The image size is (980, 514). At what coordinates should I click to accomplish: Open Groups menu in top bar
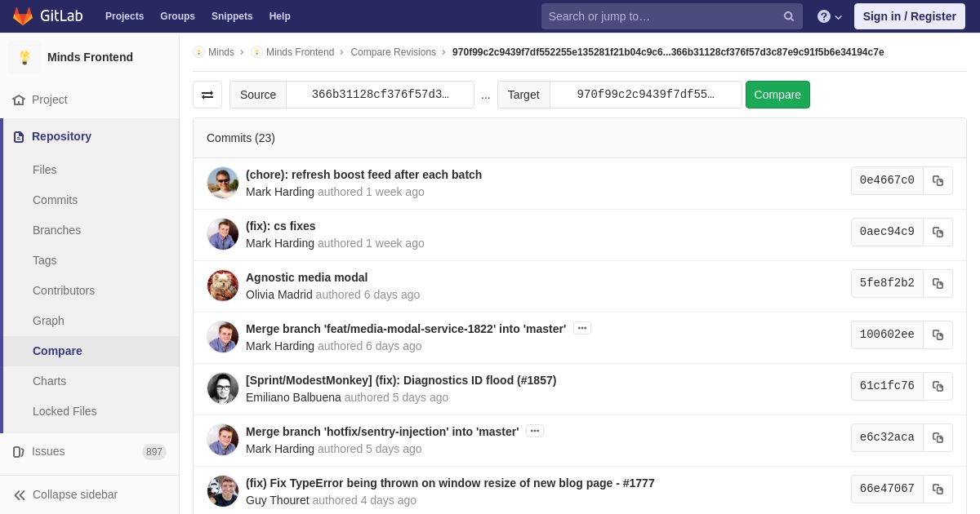tap(177, 16)
